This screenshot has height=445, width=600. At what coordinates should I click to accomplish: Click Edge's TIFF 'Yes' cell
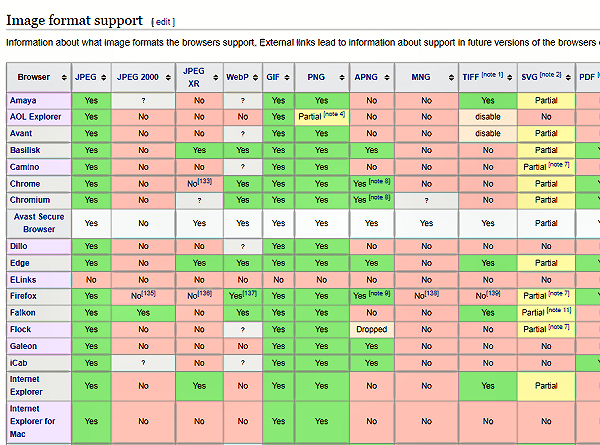pos(488,263)
